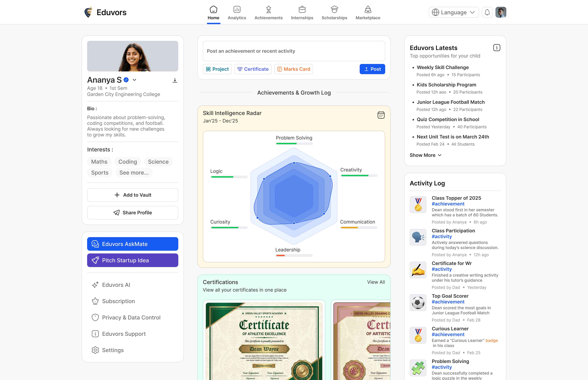Viewport: 588px width, 380px height.
Task: Click Ananya's profile photo banner
Action: pos(133,56)
